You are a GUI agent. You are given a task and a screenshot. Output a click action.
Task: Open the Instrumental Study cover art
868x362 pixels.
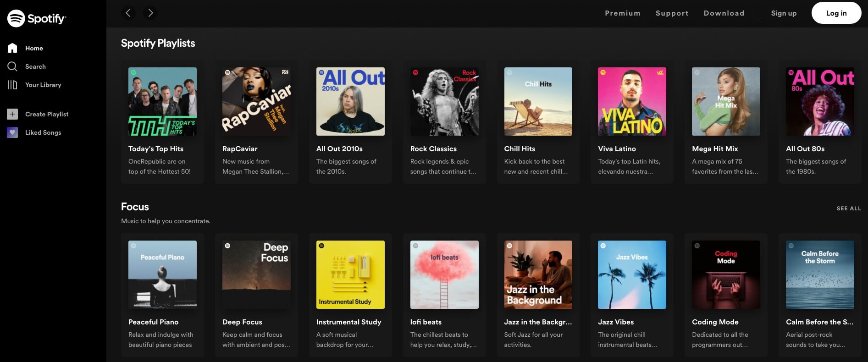(x=350, y=274)
